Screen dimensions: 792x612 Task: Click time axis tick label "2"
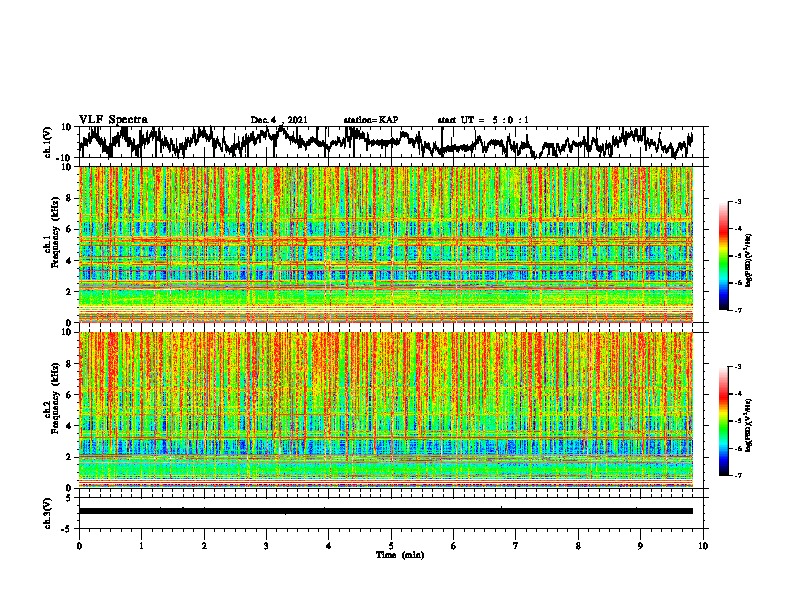pos(204,546)
